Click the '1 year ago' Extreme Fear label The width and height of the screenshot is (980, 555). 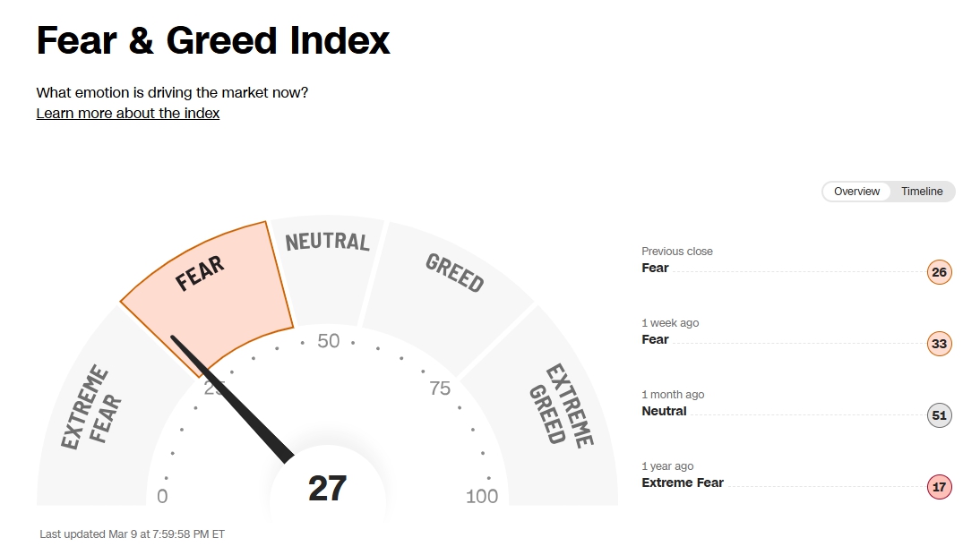tap(683, 482)
